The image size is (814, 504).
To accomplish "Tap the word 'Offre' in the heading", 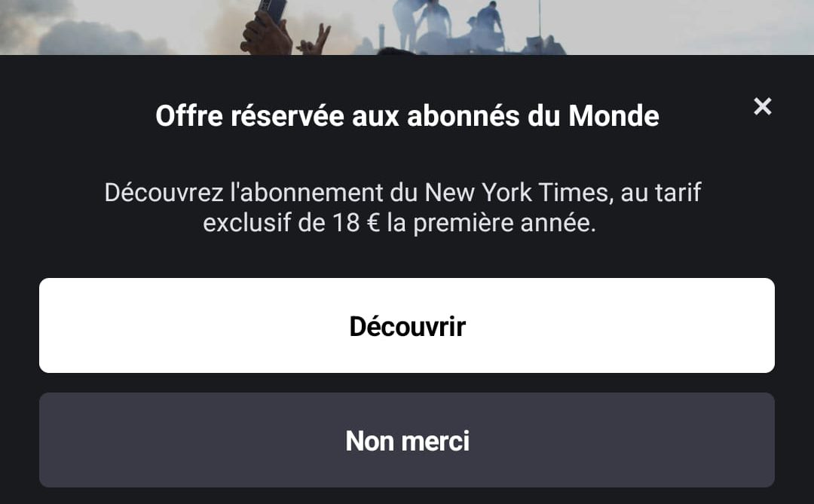I will coord(189,116).
